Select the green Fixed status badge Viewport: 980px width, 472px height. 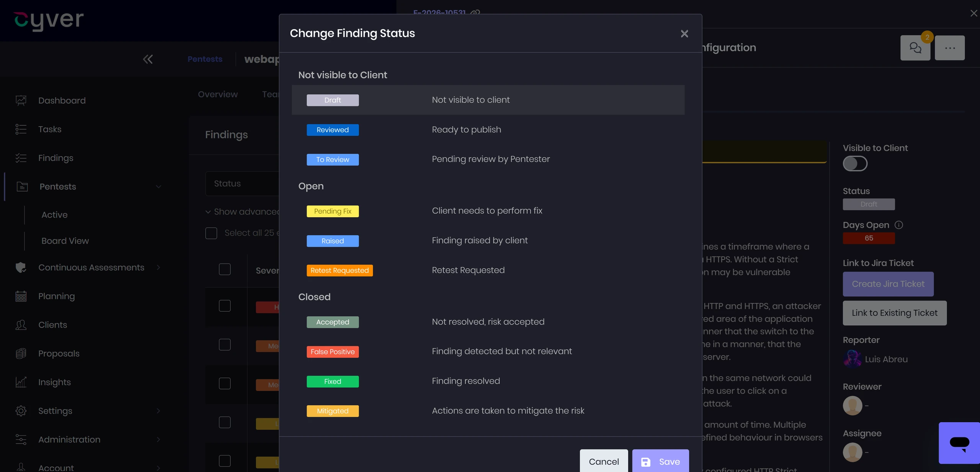333,382
